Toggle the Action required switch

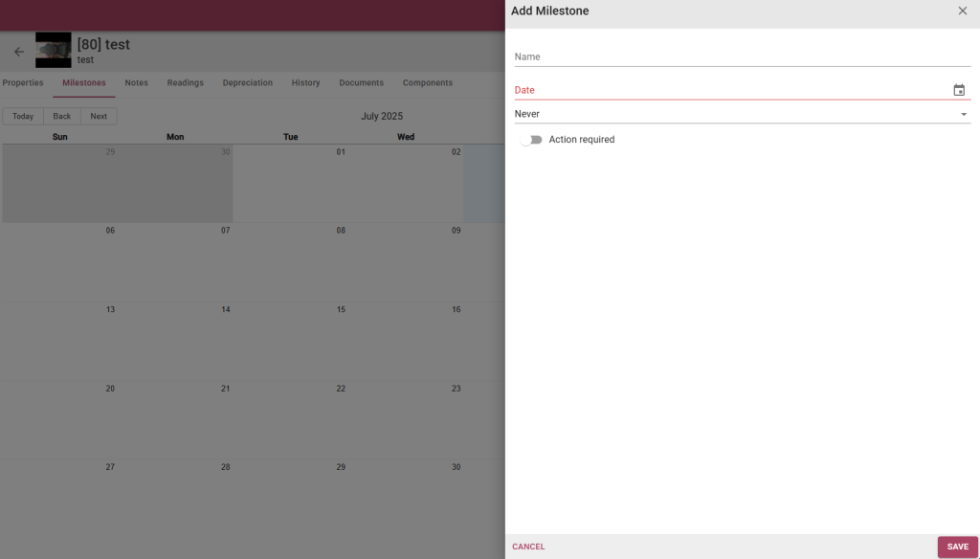pos(530,140)
